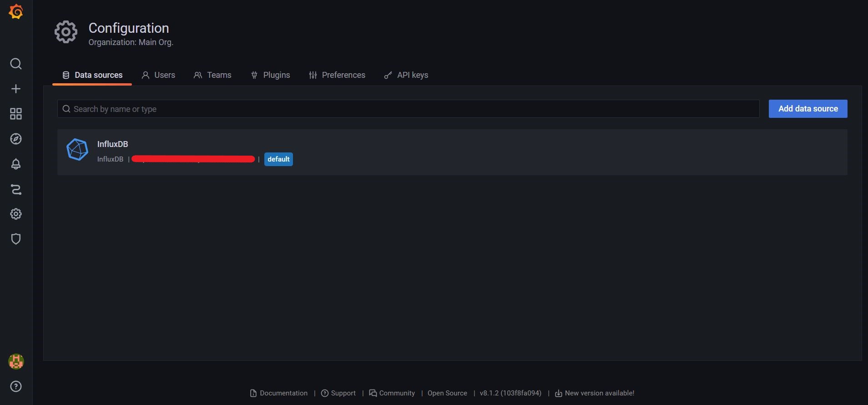868x405 pixels.
Task: Open the Create plus menu icon
Action: (x=16, y=89)
